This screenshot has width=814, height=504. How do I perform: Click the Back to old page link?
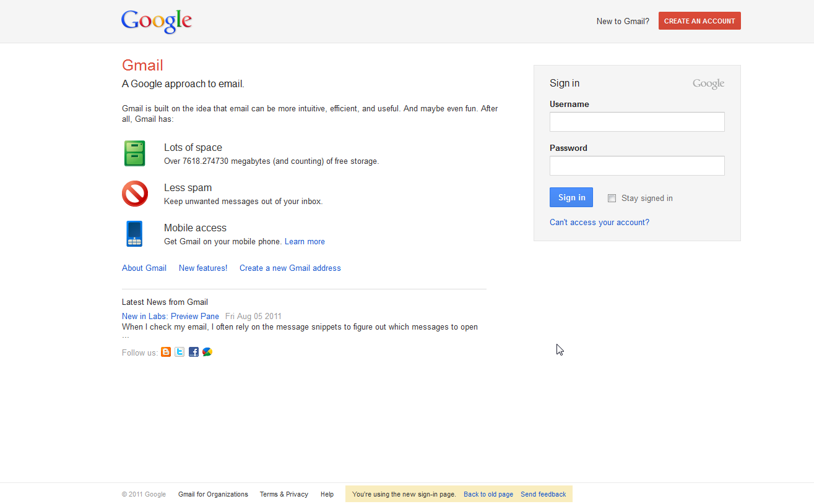click(488, 494)
